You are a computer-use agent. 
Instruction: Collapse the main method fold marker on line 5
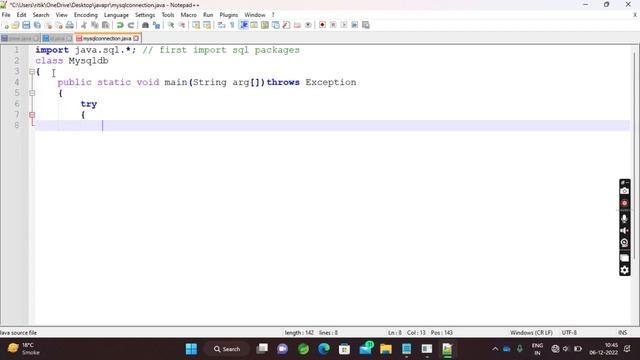pos(32,93)
